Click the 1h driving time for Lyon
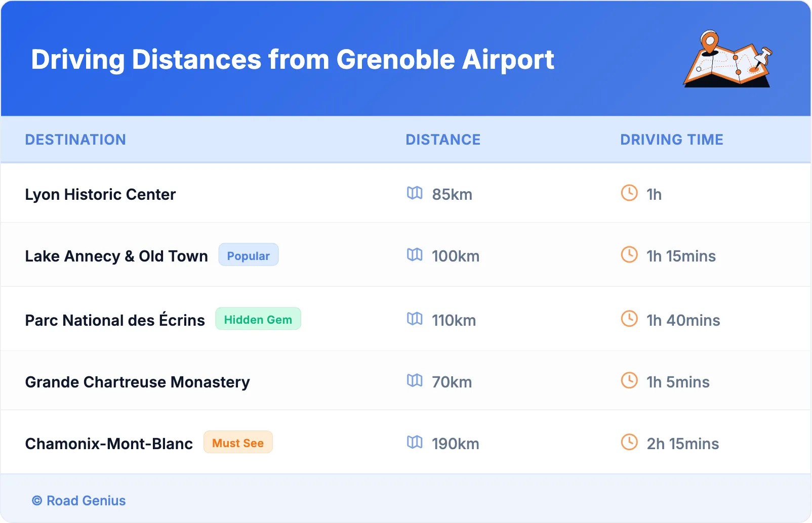 654,194
